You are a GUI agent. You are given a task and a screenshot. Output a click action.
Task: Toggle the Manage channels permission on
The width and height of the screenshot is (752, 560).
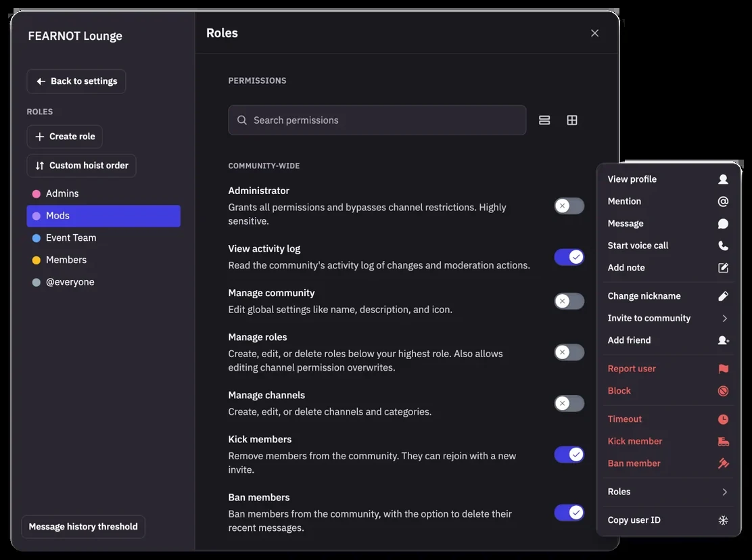coord(569,403)
